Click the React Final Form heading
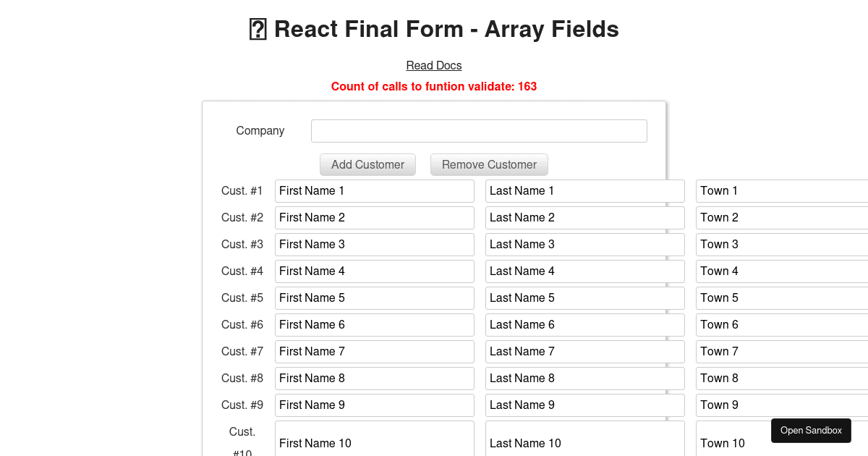This screenshot has height=456, width=868. coord(434,30)
